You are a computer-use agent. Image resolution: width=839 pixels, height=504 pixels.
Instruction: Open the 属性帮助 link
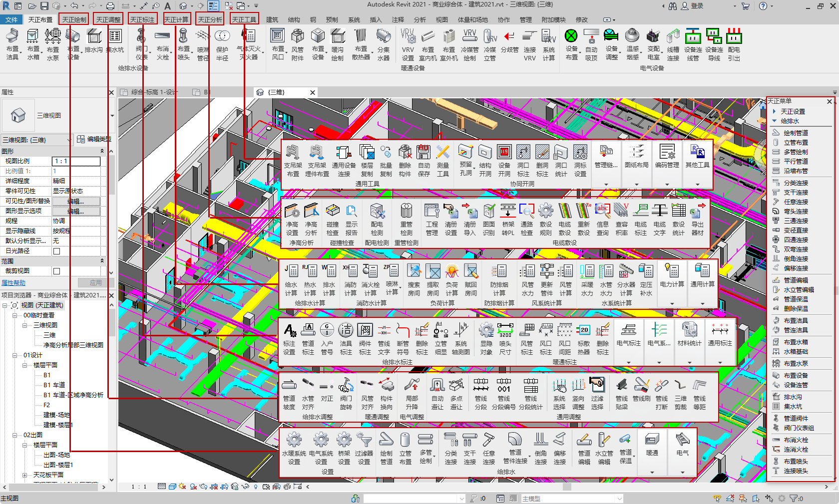click(x=13, y=283)
